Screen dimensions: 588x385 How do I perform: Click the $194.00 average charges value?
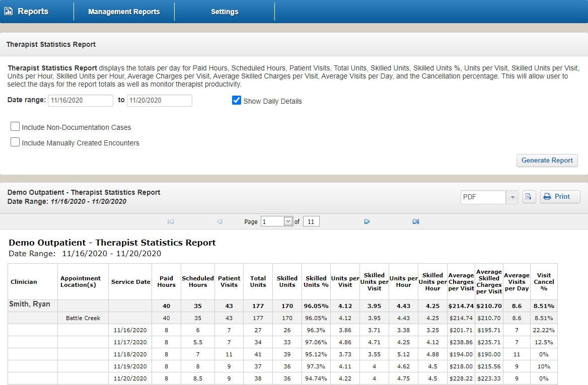(x=461, y=354)
